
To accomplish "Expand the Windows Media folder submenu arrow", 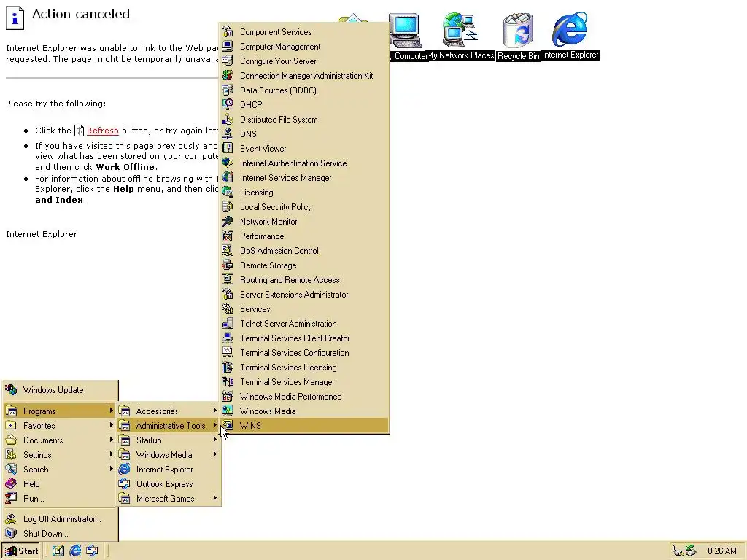I will pos(215,454).
